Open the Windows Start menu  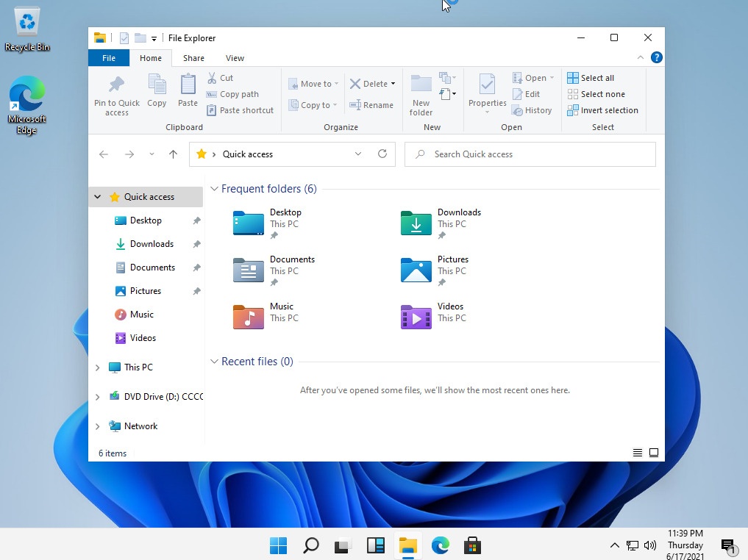pos(278,545)
